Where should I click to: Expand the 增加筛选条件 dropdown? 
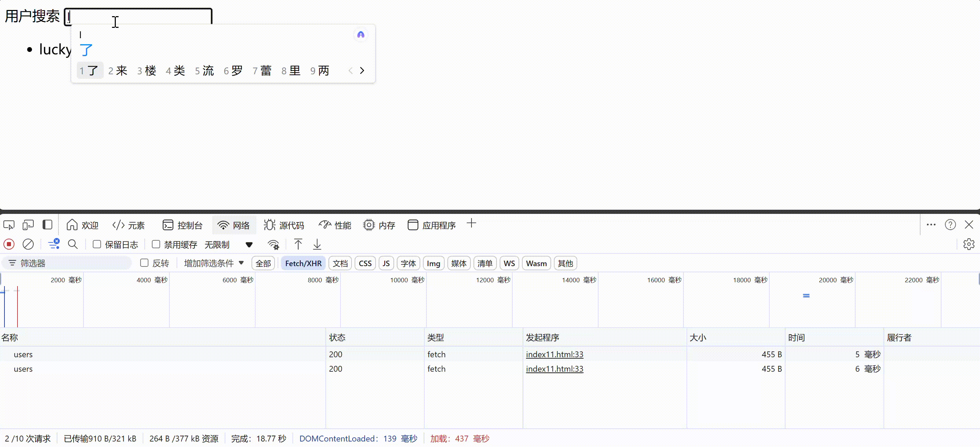point(214,263)
